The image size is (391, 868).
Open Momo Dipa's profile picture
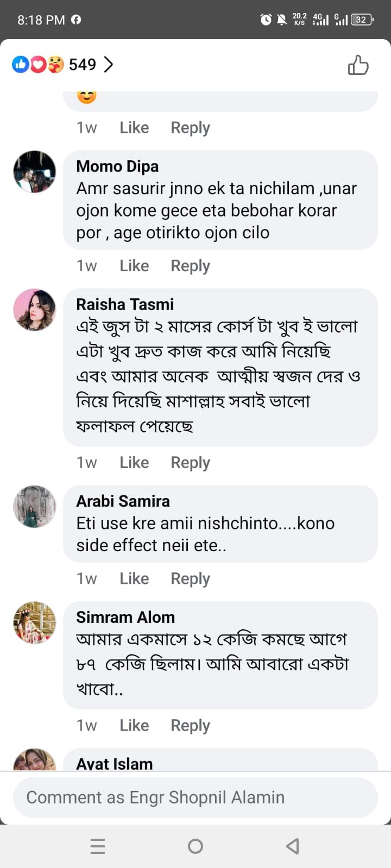[x=35, y=172]
